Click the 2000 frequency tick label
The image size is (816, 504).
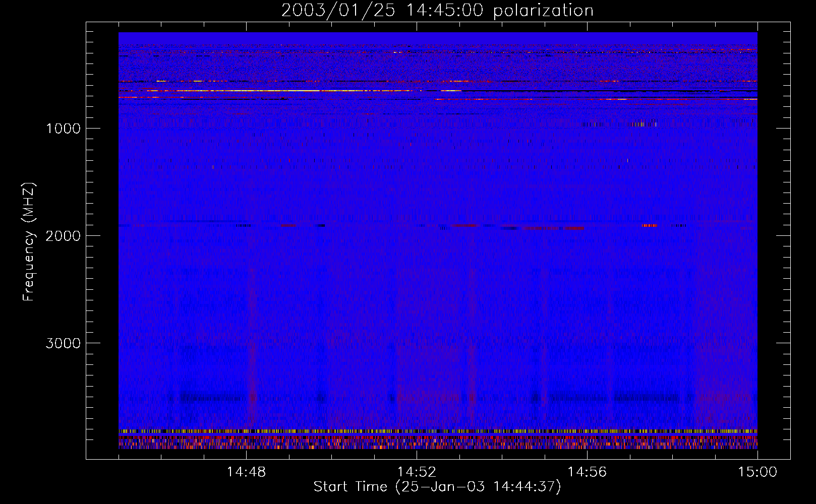tap(63, 236)
